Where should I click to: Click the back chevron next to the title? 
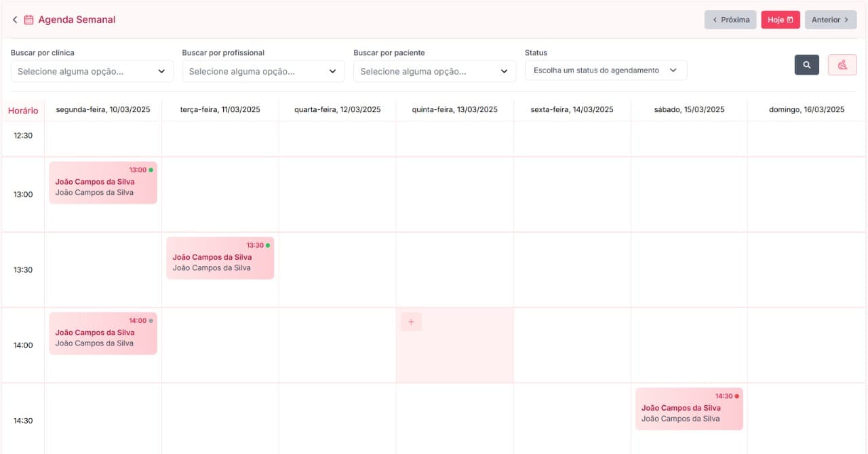tap(14, 19)
